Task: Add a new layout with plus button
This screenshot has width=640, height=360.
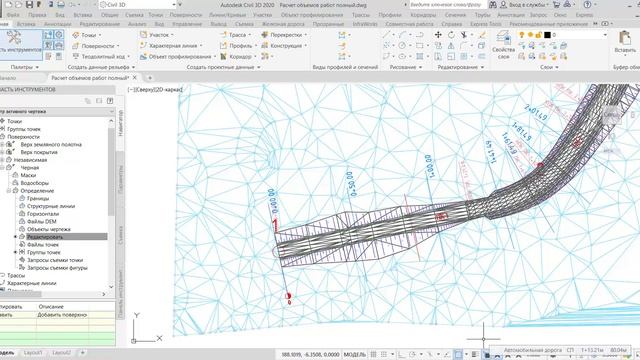Action: coord(82,353)
